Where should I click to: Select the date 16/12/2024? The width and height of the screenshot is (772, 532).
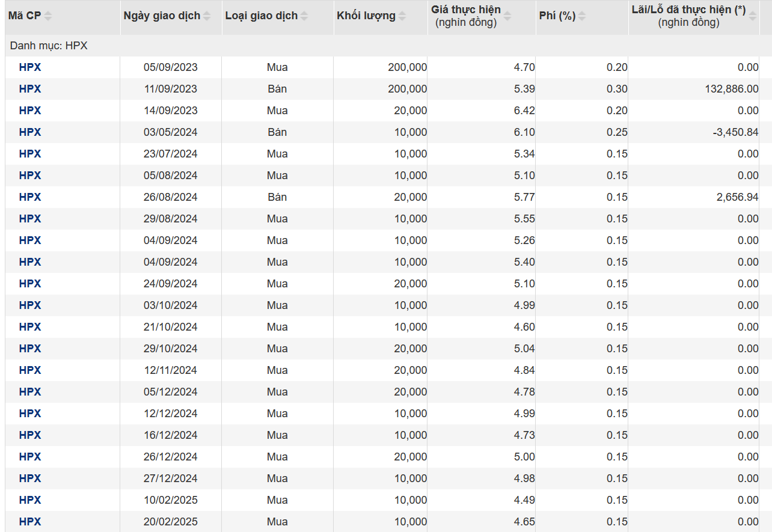point(171,435)
